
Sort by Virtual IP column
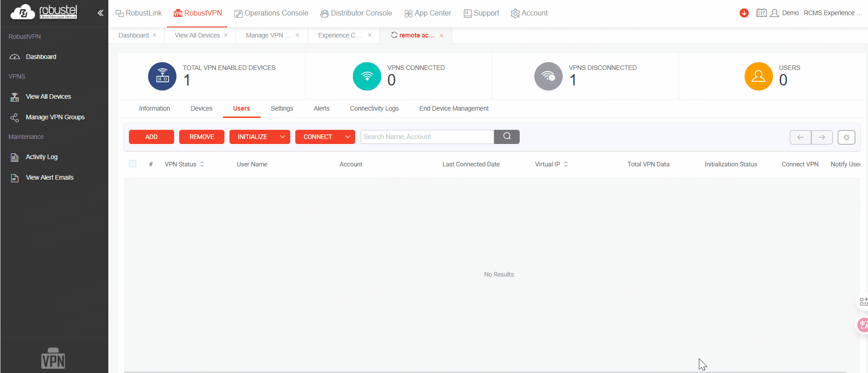tap(566, 164)
